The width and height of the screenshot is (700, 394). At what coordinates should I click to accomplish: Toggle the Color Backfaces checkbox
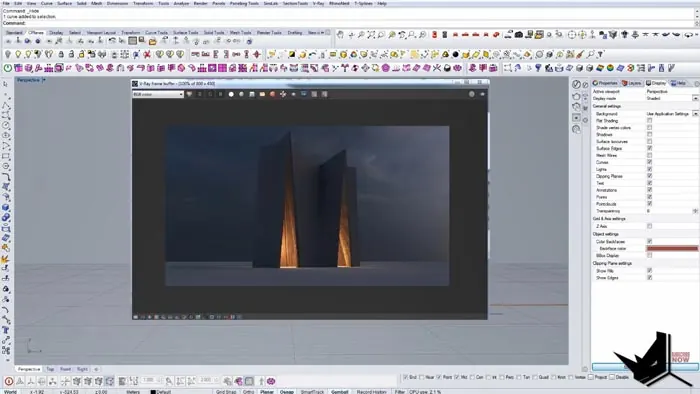[x=650, y=241]
